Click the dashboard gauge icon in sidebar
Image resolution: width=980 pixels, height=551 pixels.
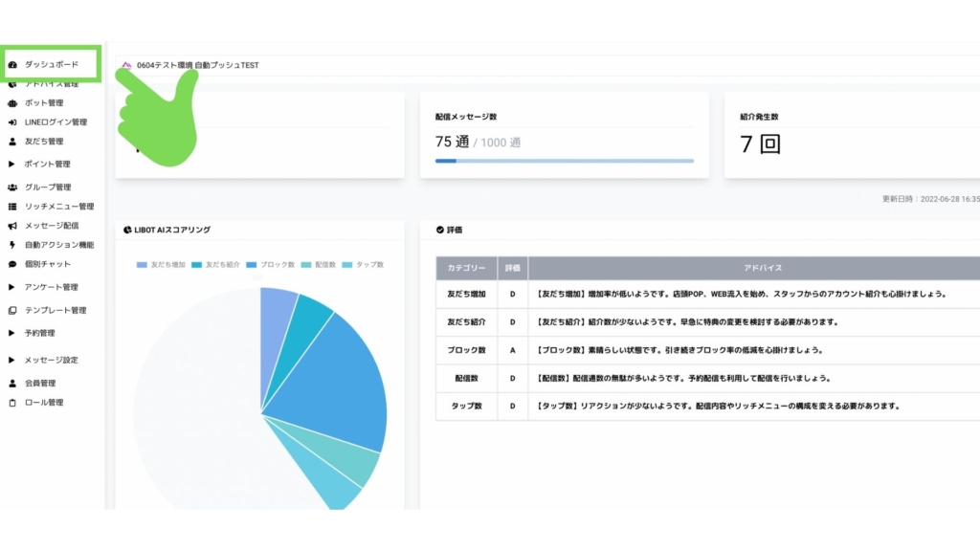click(x=12, y=65)
